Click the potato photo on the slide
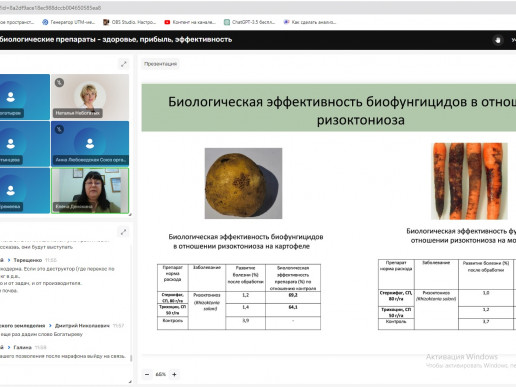The height and width of the screenshot is (387, 516). coord(243,183)
